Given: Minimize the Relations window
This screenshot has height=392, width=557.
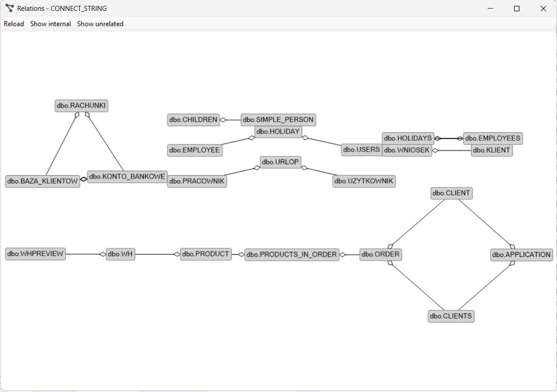Looking at the screenshot, I should click(x=491, y=9).
